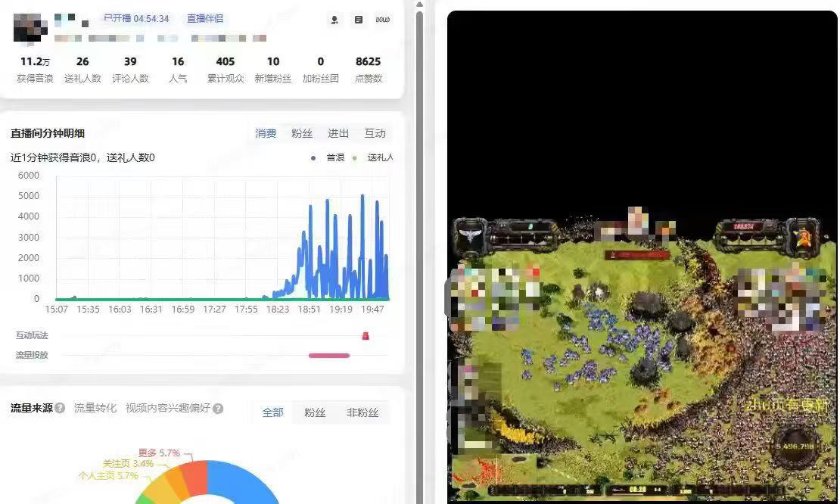The width and height of the screenshot is (840, 504).
Task: Filter traffic source by 非粉丝
Action: pyautogui.click(x=362, y=412)
